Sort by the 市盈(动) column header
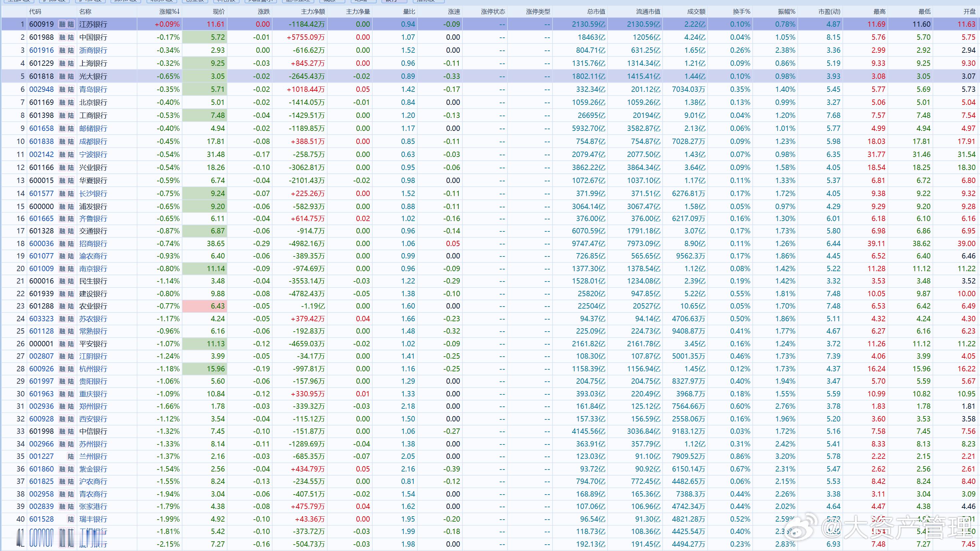 (x=830, y=12)
